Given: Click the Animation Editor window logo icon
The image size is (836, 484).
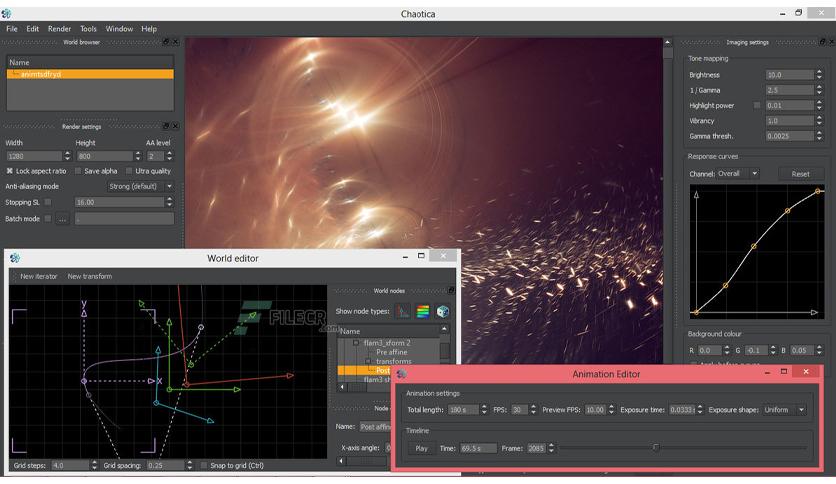Looking at the screenshot, I should [x=402, y=374].
